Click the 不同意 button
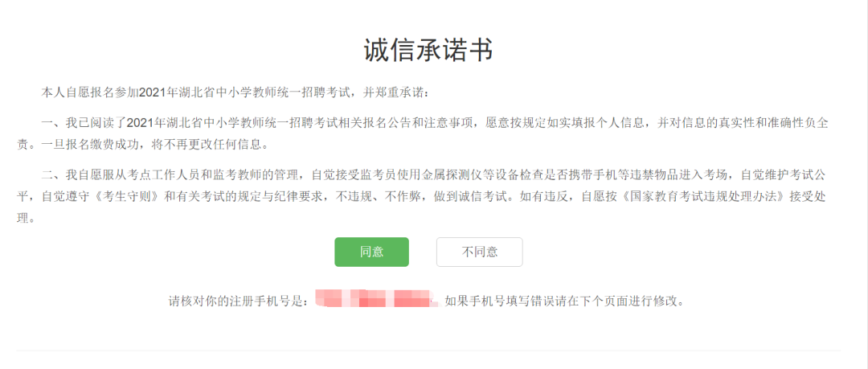This screenshot has width=868, height=369. click(479, 252)
